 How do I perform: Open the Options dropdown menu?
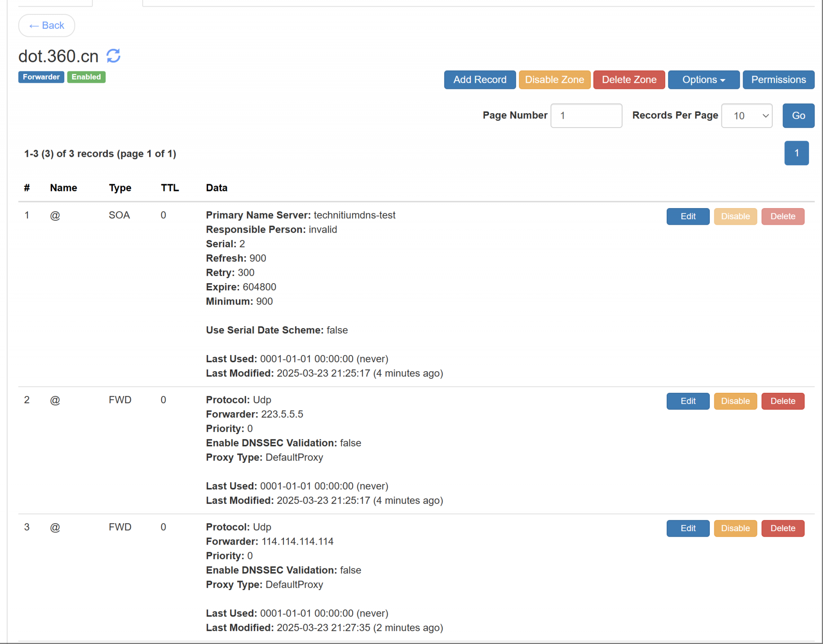click(x=703, y=80)
